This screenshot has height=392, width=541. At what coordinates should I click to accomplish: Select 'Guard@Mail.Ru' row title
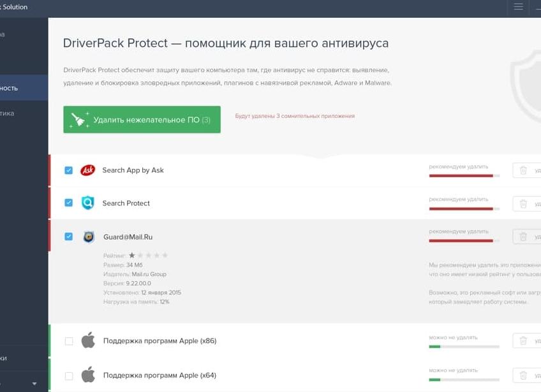128,237
